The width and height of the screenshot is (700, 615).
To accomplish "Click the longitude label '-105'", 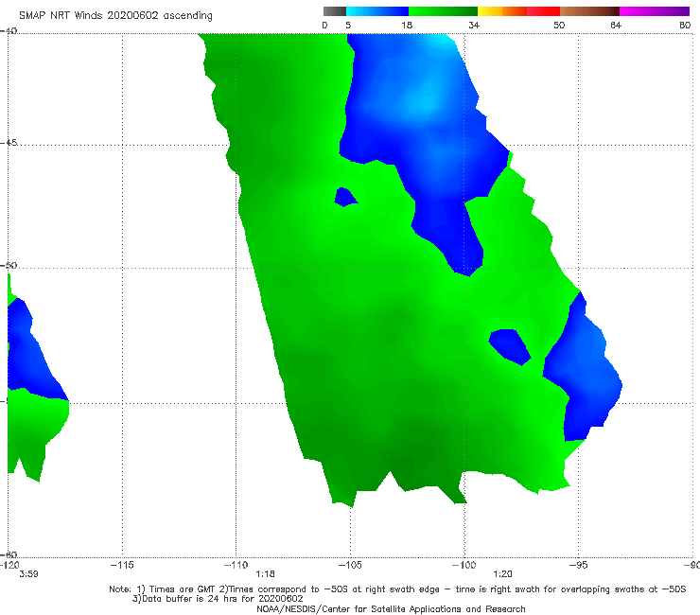I will click(x=350, y=565).
